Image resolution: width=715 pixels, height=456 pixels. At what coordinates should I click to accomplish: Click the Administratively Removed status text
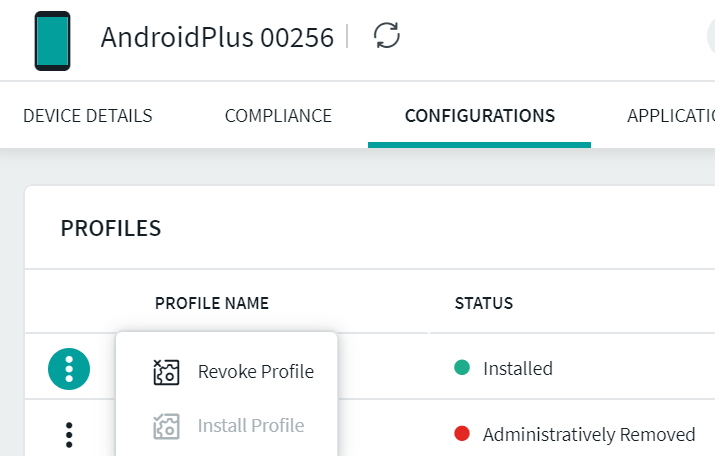pos(589,435)
